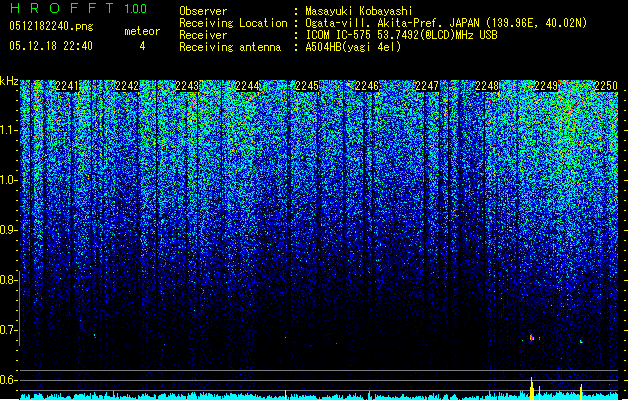Viewport: 629px width, 400px height.
Task: Click the kHz axis unit label
Action: (9, 81)
